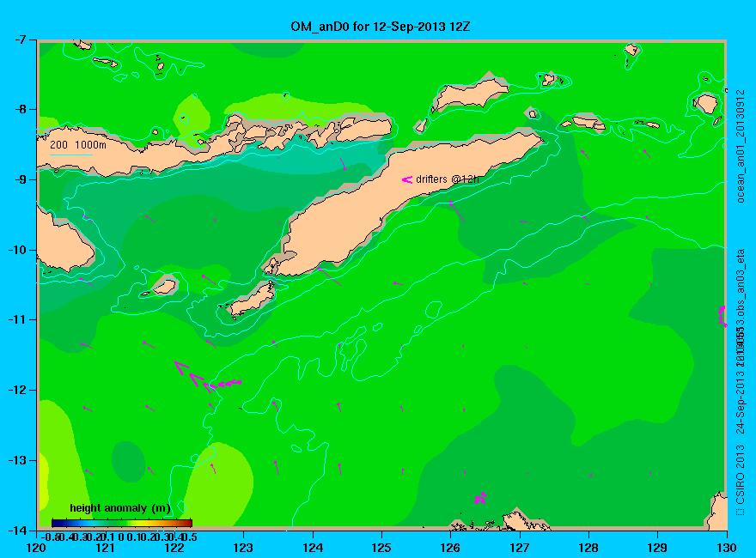
Task: Click the '200 1000m' contour legend text
Action: click(x=78, y=144)
